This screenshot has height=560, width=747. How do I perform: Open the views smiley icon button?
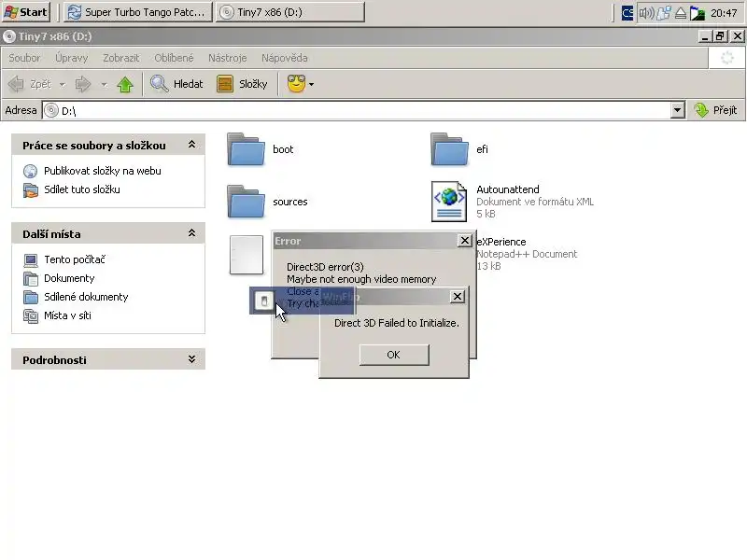(296, 84)
